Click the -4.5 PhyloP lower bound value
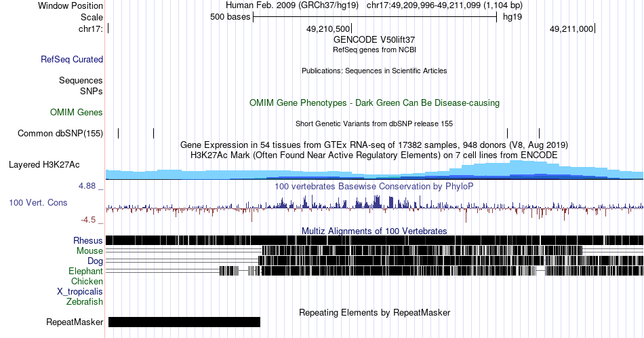644x338 pixels. click(x=88, y=220)
